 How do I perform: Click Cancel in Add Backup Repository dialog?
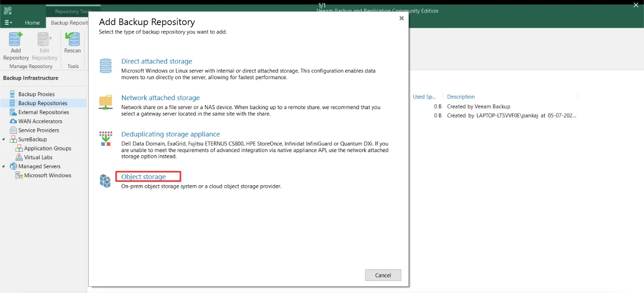(x=383, y=275)
